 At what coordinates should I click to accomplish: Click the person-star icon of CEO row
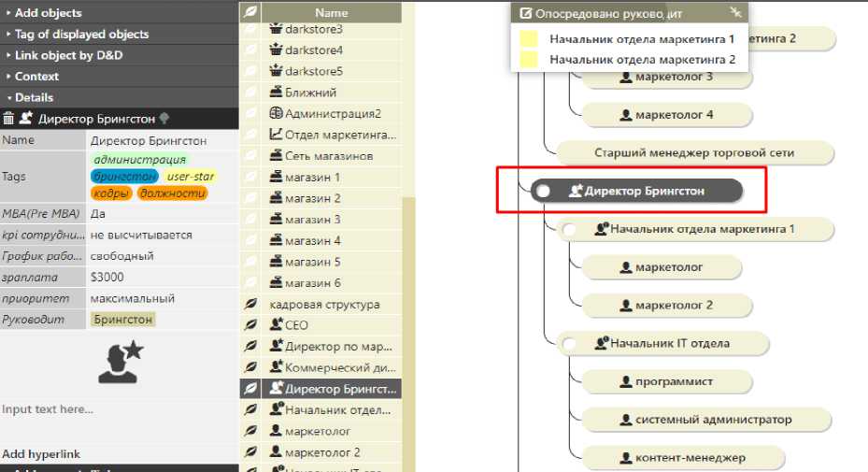[x=276, y=324]
